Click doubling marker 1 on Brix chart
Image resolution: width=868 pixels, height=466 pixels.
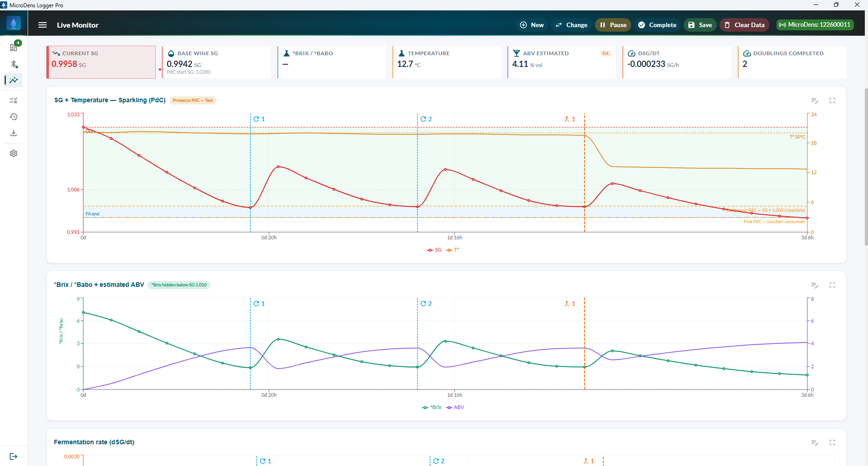pyautogui.click(x=259, y=304)
